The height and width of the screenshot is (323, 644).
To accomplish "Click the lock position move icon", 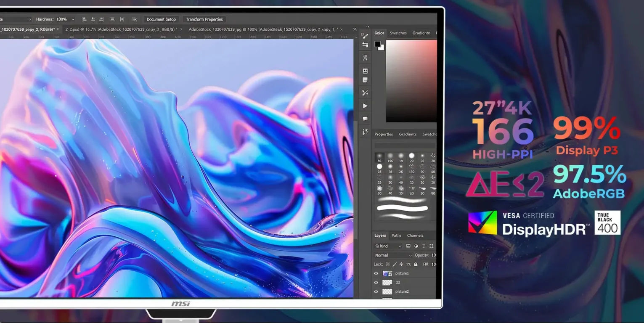I will (401, 265).
